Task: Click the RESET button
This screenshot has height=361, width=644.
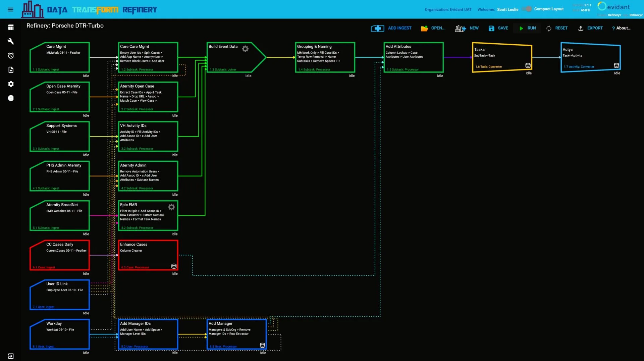Action: coord(557,28)
